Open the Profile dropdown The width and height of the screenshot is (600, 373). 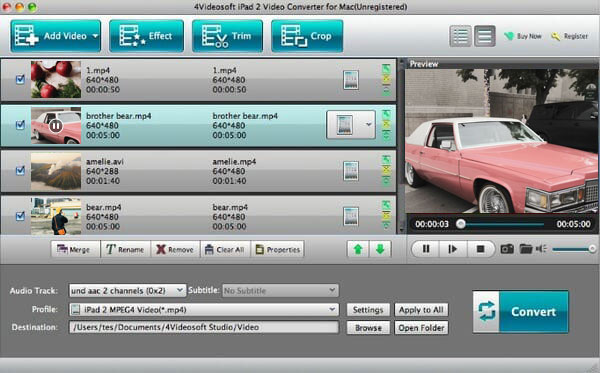coord(204,309)
